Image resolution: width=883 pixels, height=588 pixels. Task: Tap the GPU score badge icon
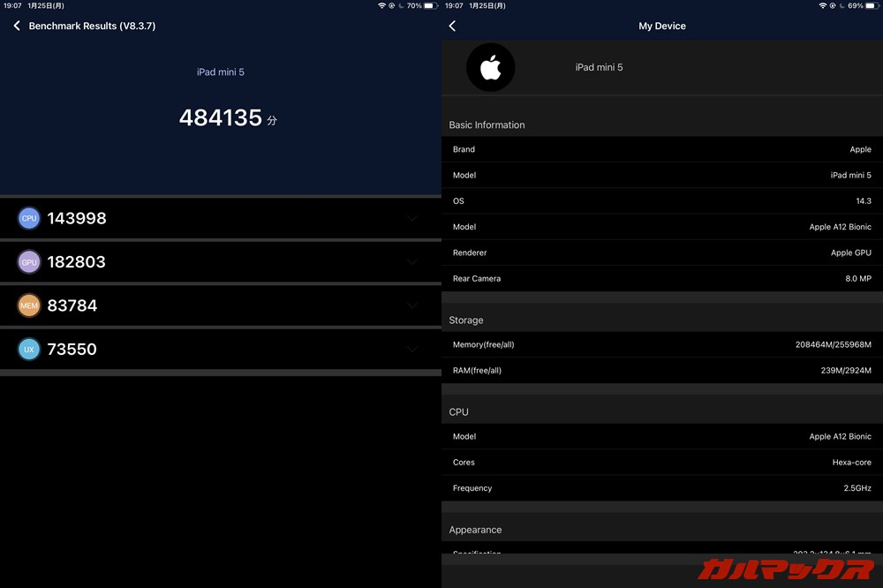29,262
